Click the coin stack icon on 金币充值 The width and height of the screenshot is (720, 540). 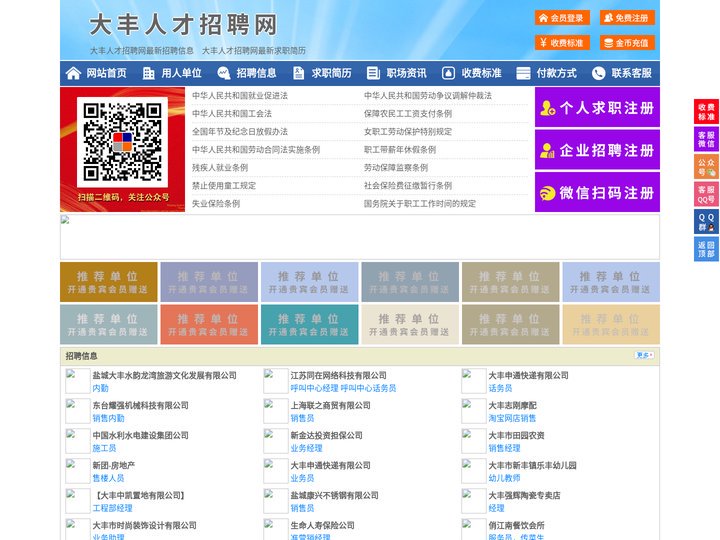[x=608, y=43]
